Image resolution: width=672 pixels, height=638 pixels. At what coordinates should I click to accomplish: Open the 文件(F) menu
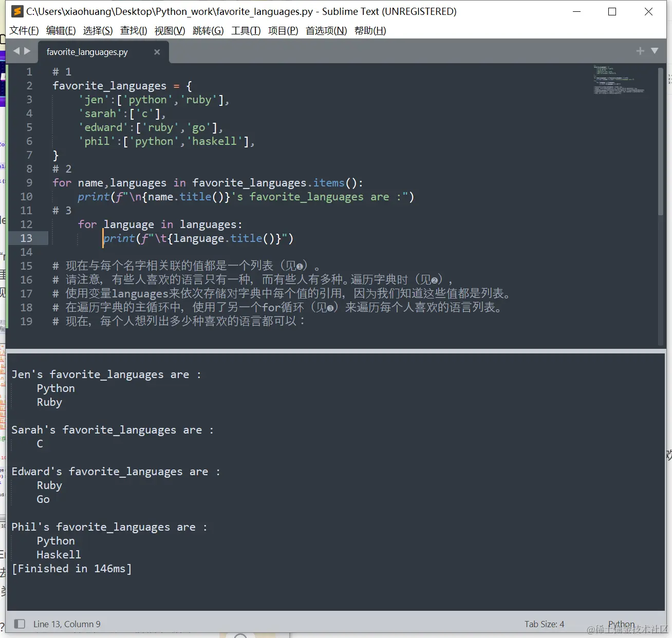24,31
